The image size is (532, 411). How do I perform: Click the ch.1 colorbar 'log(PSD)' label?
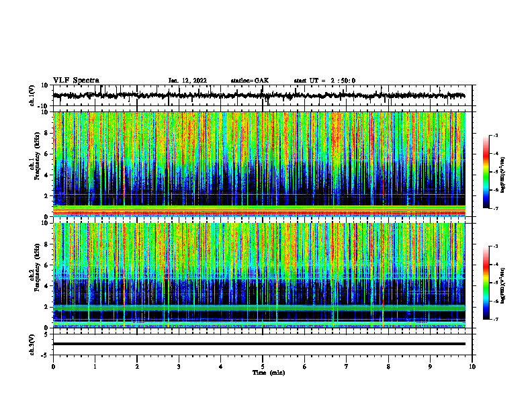pyautogui.click(x=502, y=175)
